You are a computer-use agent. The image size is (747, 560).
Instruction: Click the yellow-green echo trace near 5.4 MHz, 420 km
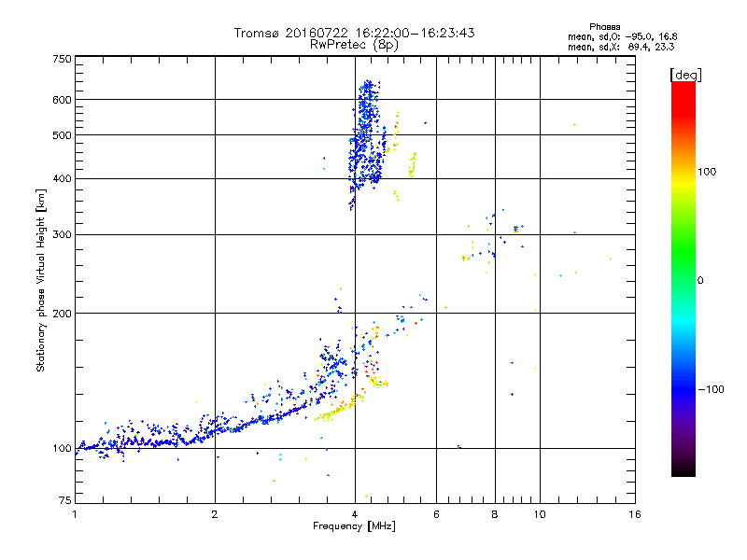[413, 165]
